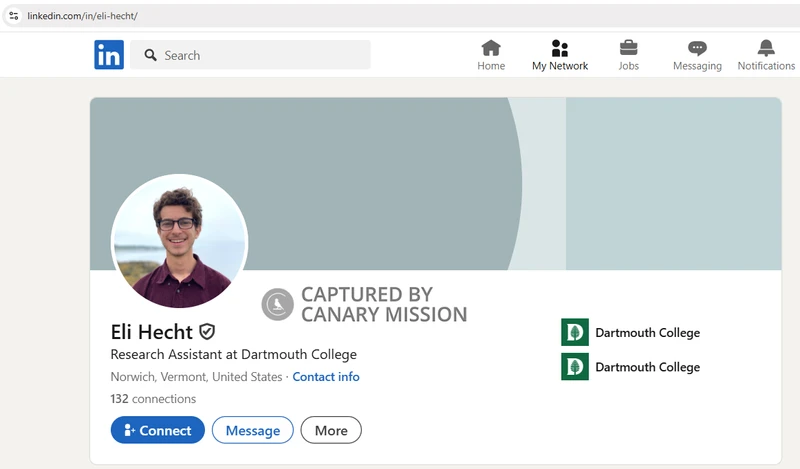Screen dimensions: 800x469
Task: Click the site info icon in address bar
Action: [14, 16]
